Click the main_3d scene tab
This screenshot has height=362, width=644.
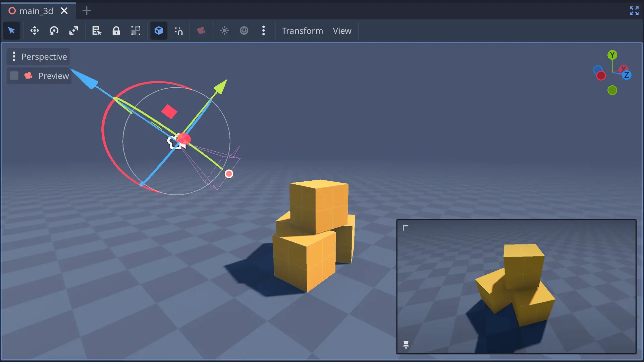36,11
